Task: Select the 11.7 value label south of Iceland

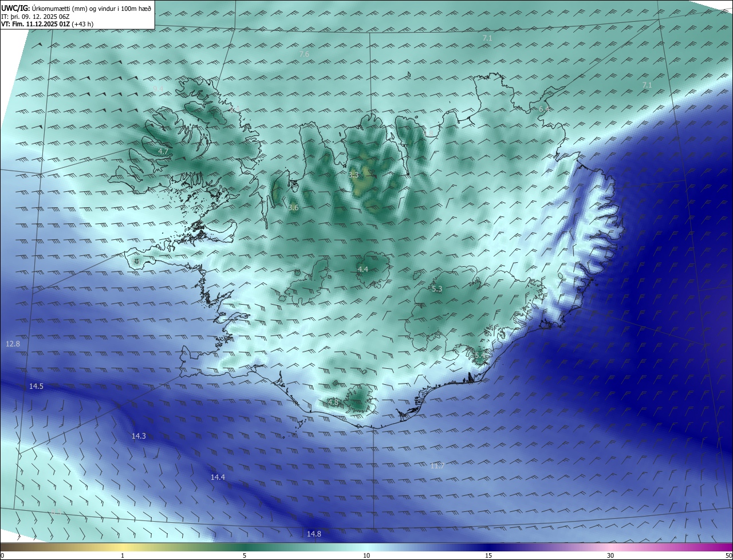Action: [437, 466]
